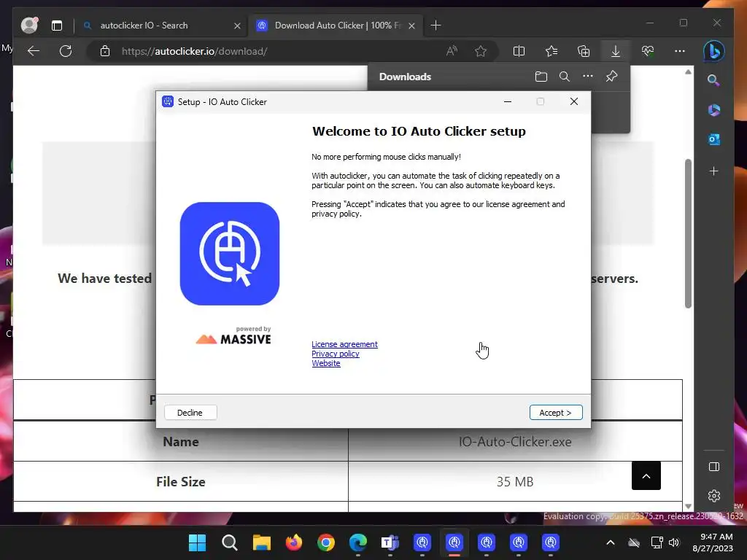Open volume control in system tray
Screen dimensions: 747x560
[674, 542]
